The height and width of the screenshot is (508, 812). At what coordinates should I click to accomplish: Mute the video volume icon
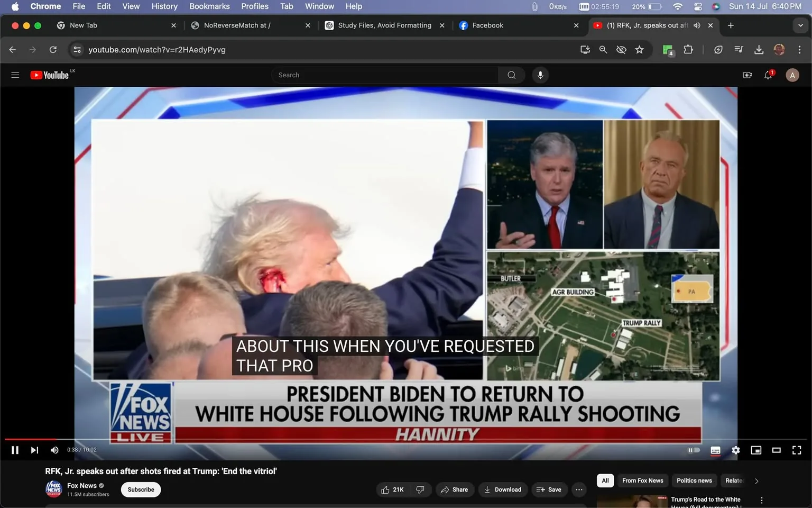click(54, 450)
